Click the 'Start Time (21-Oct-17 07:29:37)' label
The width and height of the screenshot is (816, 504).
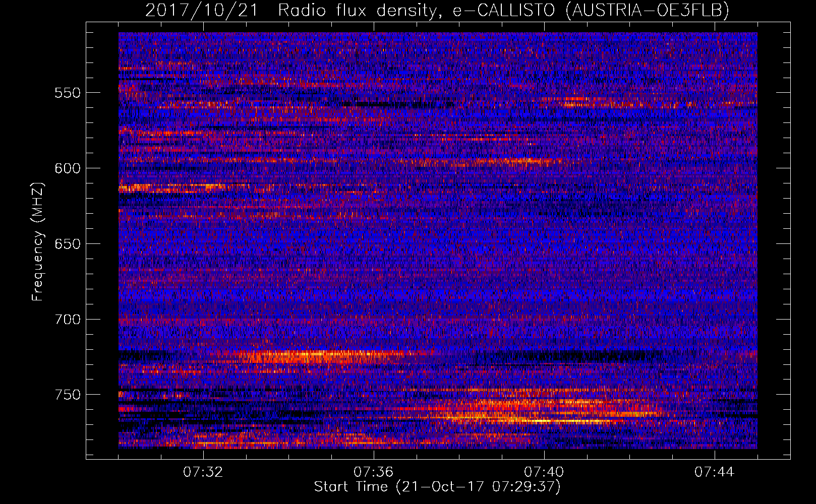pyautogui.click(x=437, y=487)
